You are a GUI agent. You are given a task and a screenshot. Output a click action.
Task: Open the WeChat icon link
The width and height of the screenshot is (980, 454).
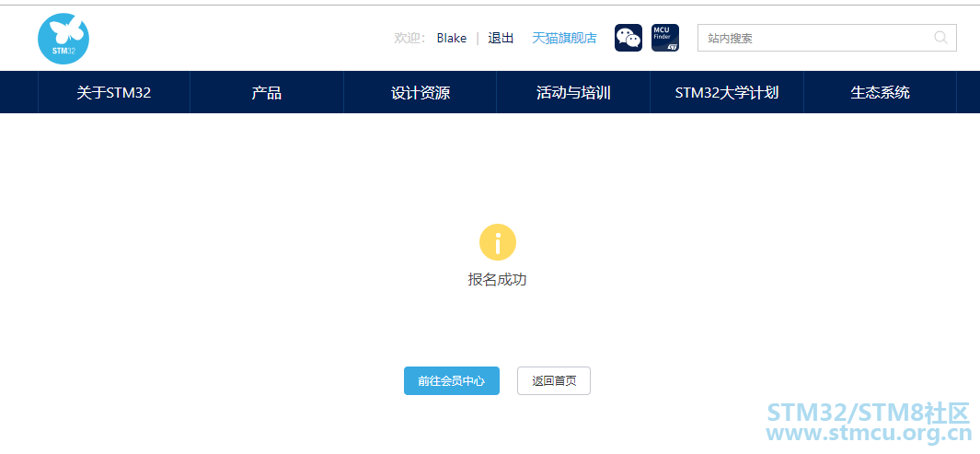628,38
